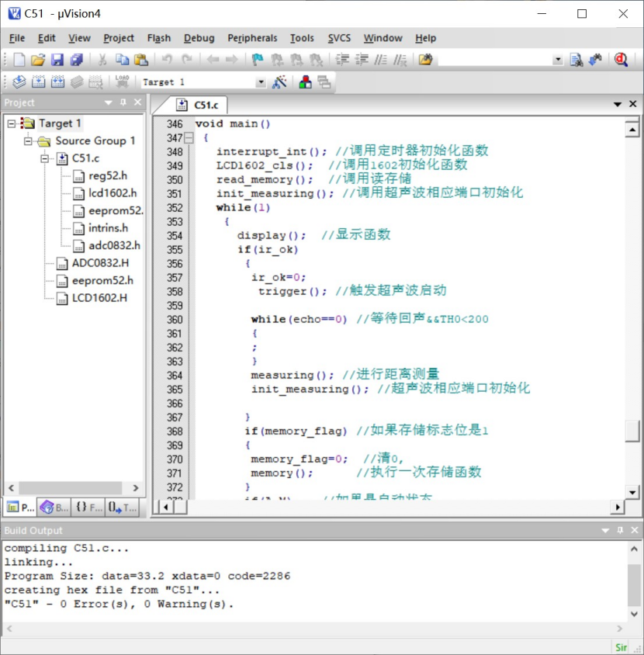Toggle auto-hide on the Build Output panel

pos(618,530)
